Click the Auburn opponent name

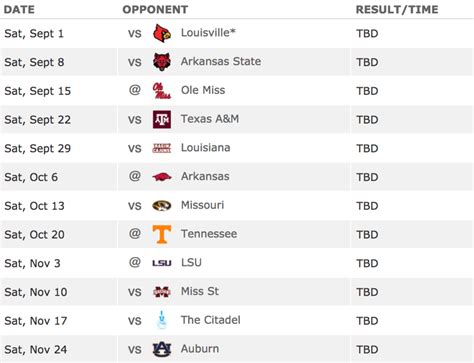pyautogui.click(x=200, y=349)
